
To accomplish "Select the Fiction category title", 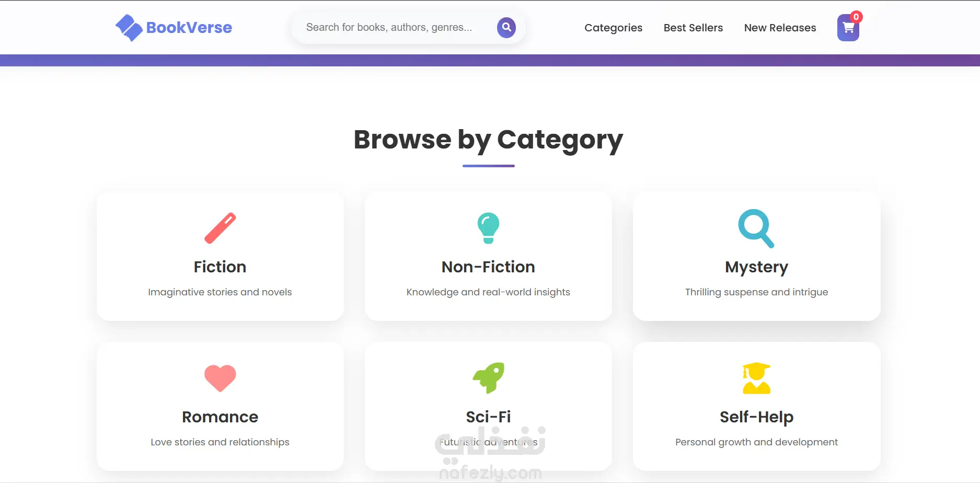I will (220, 267).
